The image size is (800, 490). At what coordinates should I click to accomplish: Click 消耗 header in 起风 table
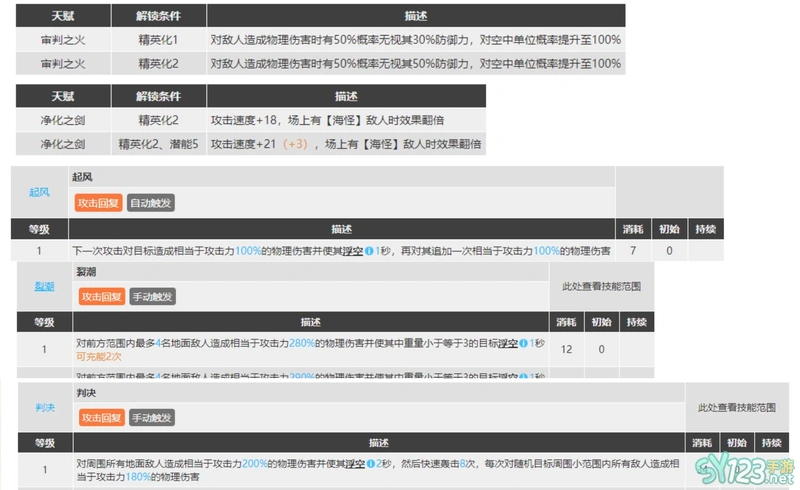[633, 229]
